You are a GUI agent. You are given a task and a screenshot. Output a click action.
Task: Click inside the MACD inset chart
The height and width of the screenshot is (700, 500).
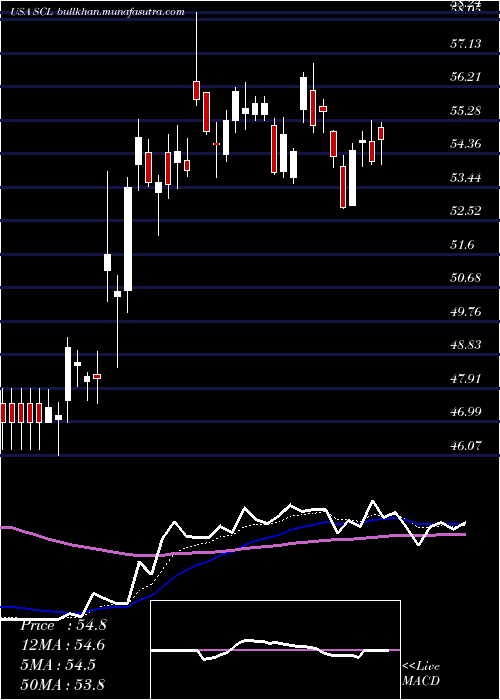275,650
